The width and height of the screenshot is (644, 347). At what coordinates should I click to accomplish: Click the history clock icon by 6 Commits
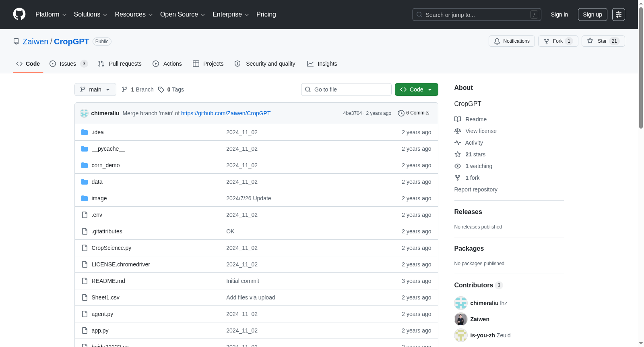point(401,113)
